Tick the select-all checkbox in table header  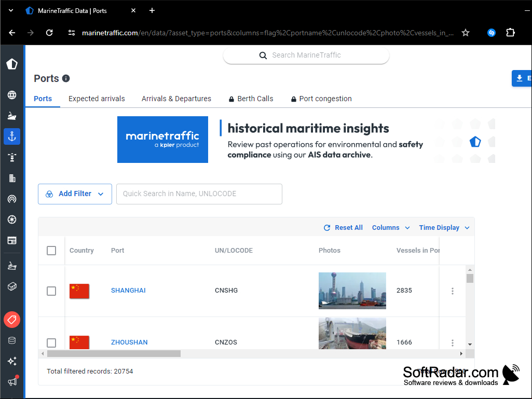(51, 251)
